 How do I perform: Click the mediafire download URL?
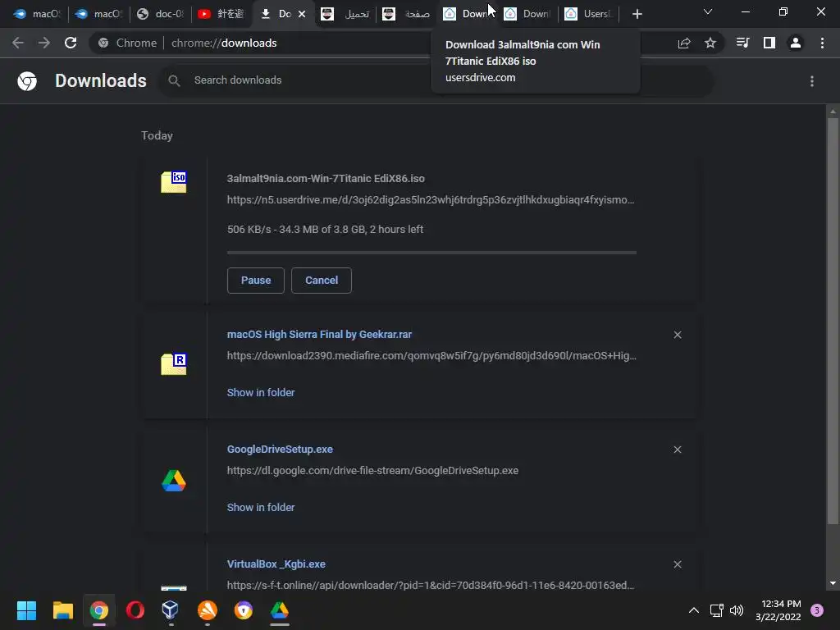431,356
